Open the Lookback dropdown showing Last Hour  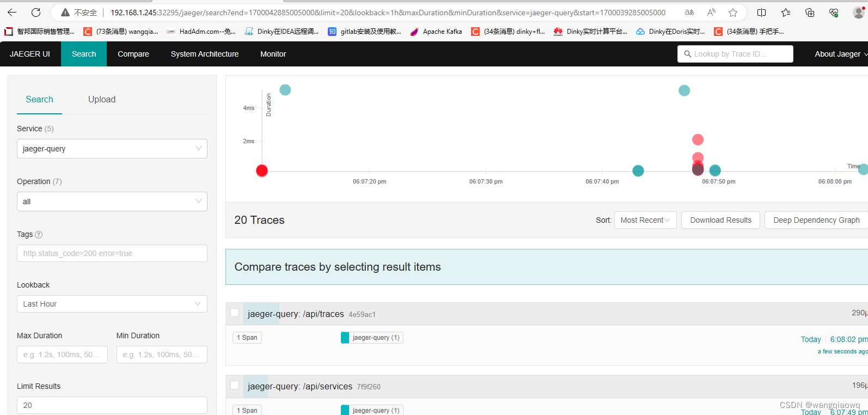tap(112, 304)
